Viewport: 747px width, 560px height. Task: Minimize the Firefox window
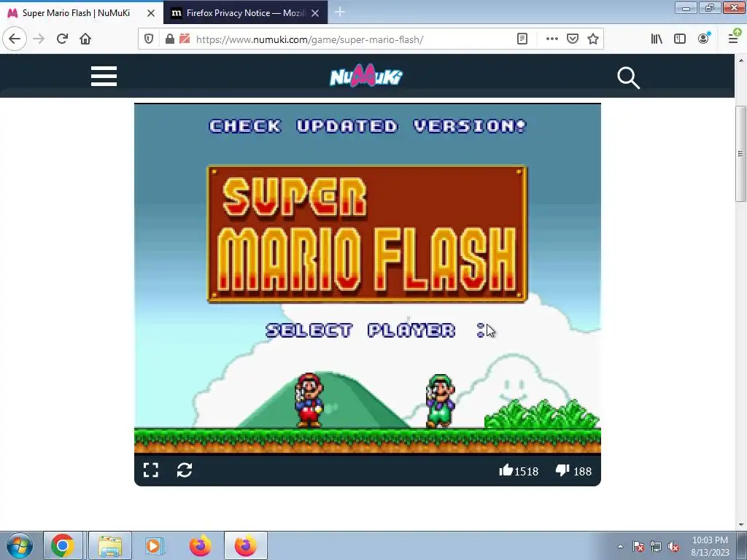pos(686,7)
